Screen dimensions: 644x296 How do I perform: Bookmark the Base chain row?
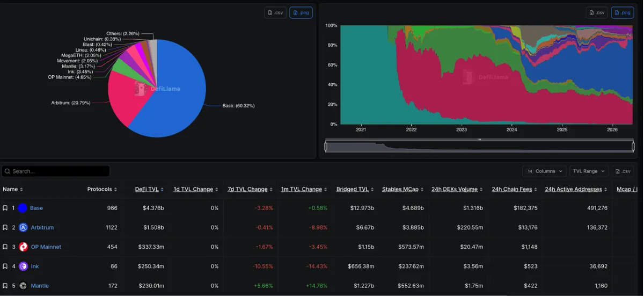[x=5, y=208]
